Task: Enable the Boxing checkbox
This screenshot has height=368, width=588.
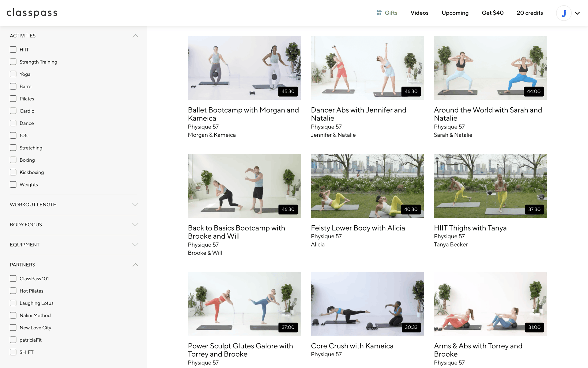Action: pos(13,160)
